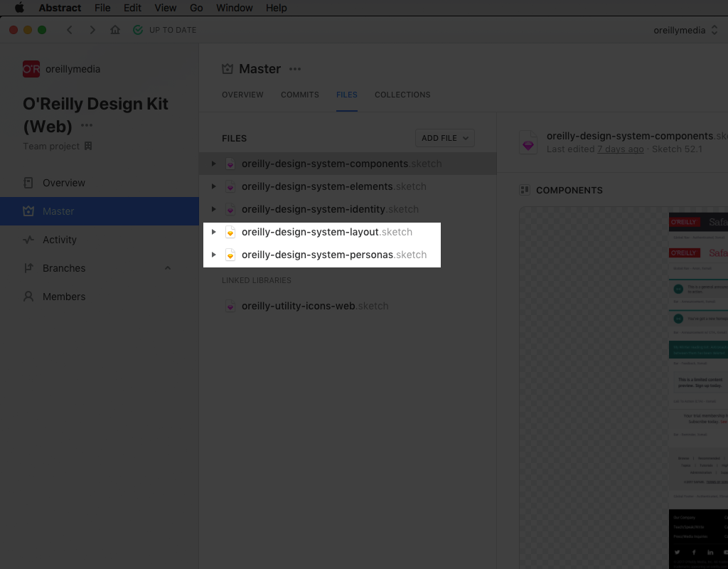Image resolution: width=728 pixels, height=569 pixels.
Task: Click the LINKED LIBRARIES heading
Action: coord(256,280)
